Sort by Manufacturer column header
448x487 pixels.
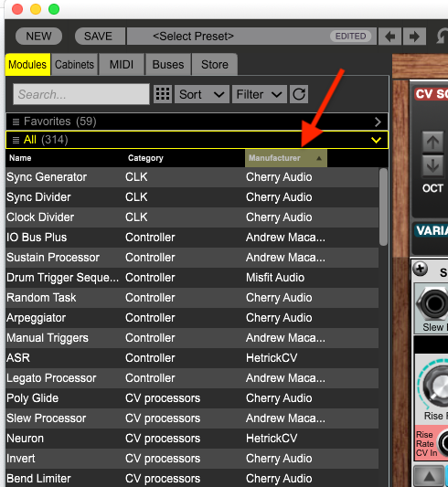(286, 158)
